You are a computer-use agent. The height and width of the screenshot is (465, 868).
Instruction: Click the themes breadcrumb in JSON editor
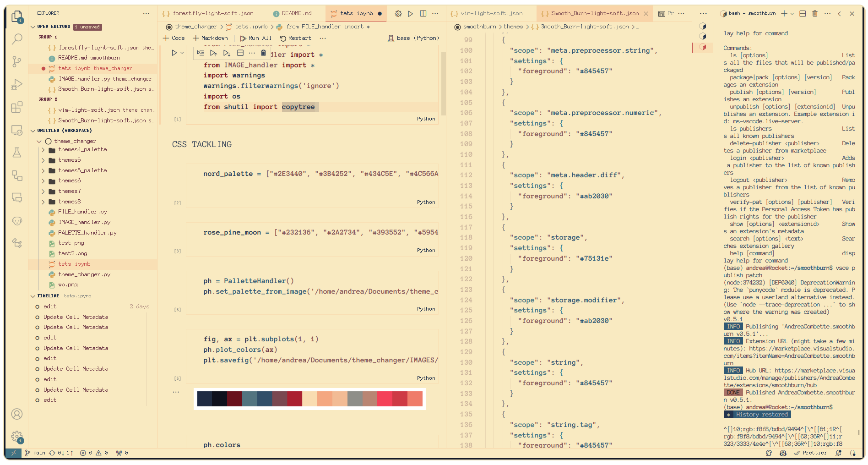(513, 27)
